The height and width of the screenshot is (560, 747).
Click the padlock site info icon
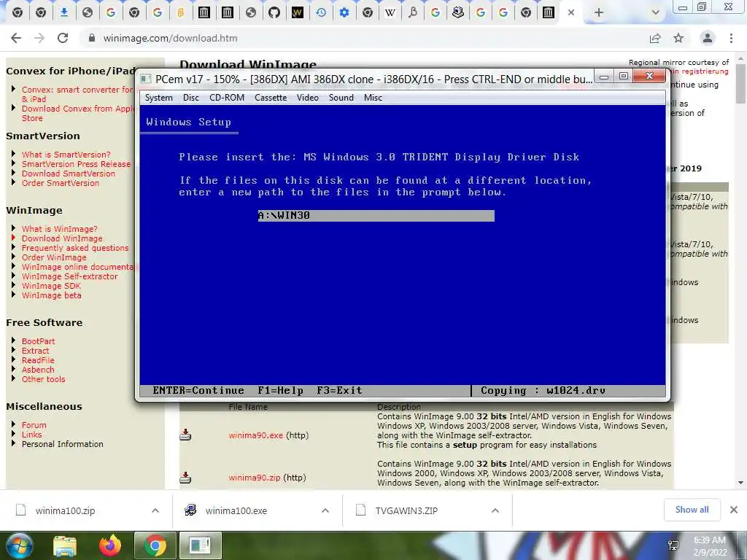(91, 38)
